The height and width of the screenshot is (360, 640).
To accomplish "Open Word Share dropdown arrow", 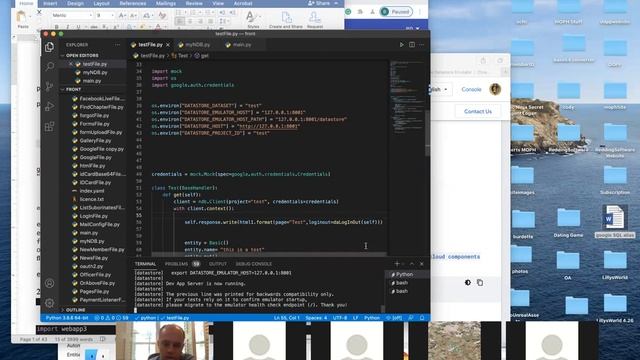I will [x=336, y=3].
